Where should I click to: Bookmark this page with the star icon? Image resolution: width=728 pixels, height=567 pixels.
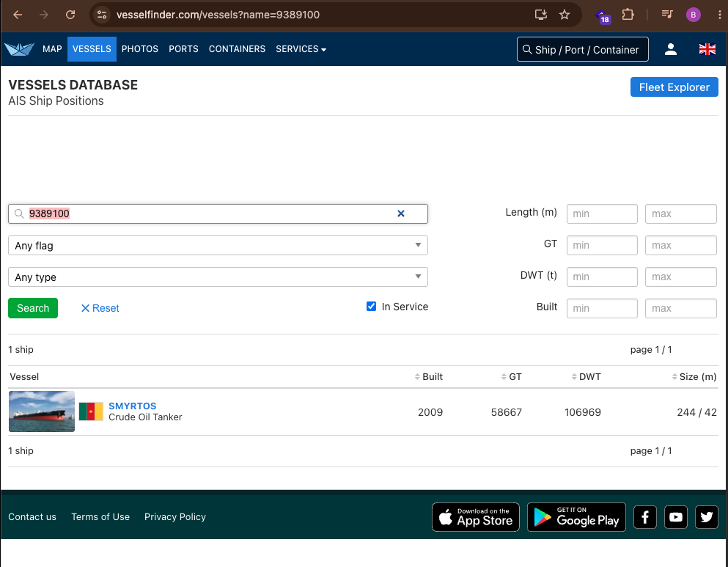565,15
